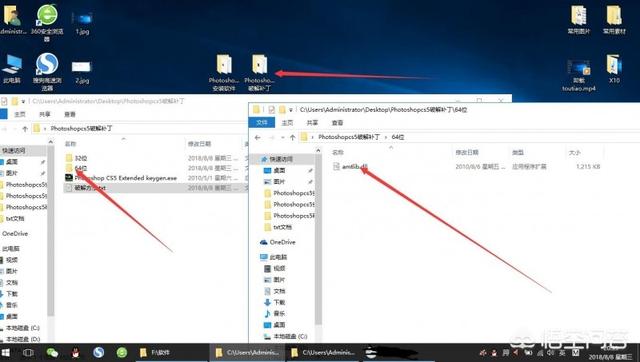Open WeChat from the taskbar
Viewport: 640px width, 362px height.
point(52,353)
